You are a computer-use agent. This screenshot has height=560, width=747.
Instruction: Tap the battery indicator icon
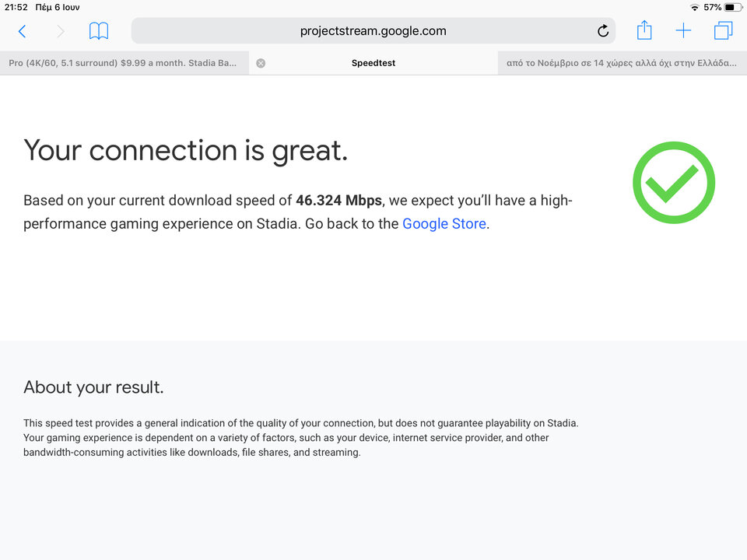(733, 7)
